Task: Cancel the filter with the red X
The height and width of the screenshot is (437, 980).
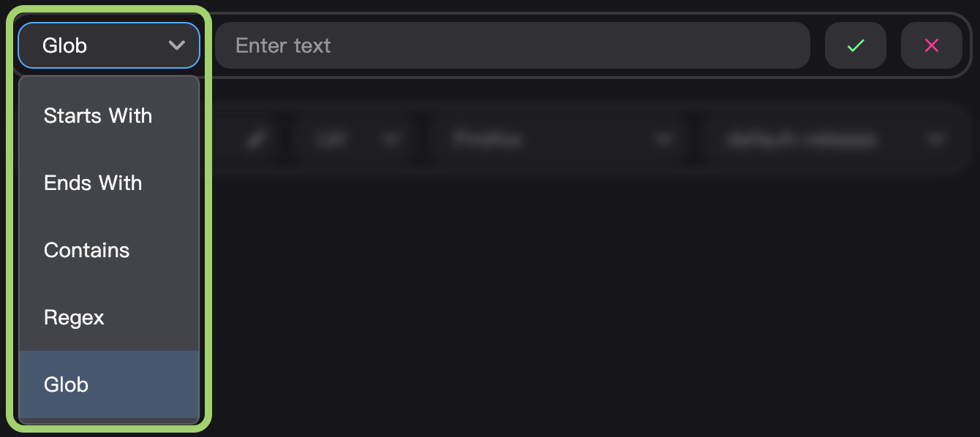Action: tap(932, 45)
